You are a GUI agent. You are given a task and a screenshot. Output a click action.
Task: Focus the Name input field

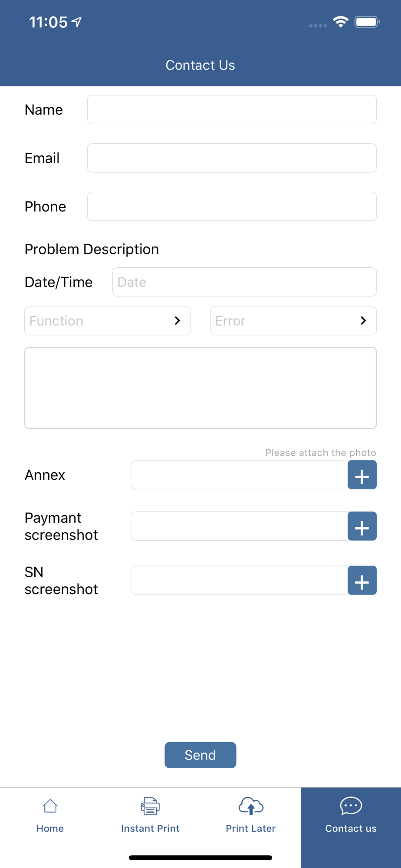(232, 109)
